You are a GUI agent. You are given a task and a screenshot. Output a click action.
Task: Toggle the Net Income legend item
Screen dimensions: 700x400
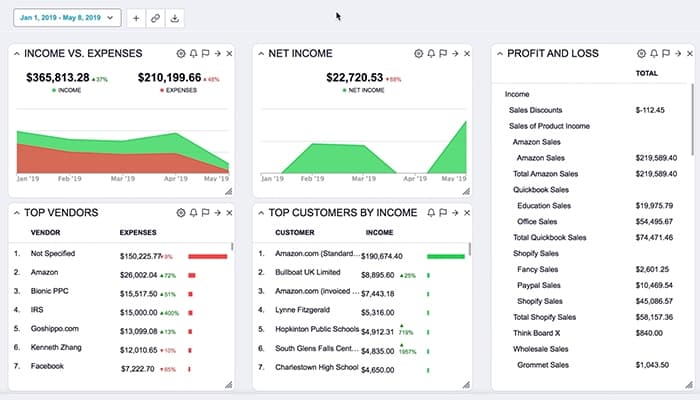pos(360,89)
